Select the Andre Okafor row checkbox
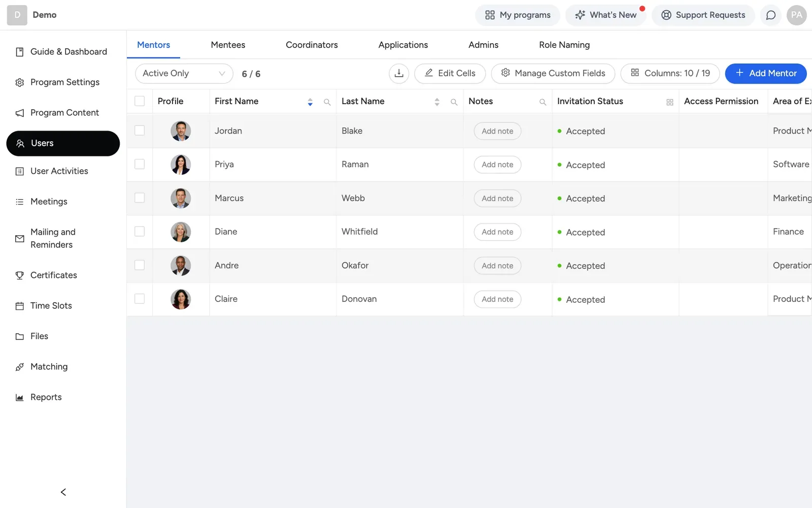Image resolution: width=812 pixels, height=508 pixels. click(x=140, y=265)
